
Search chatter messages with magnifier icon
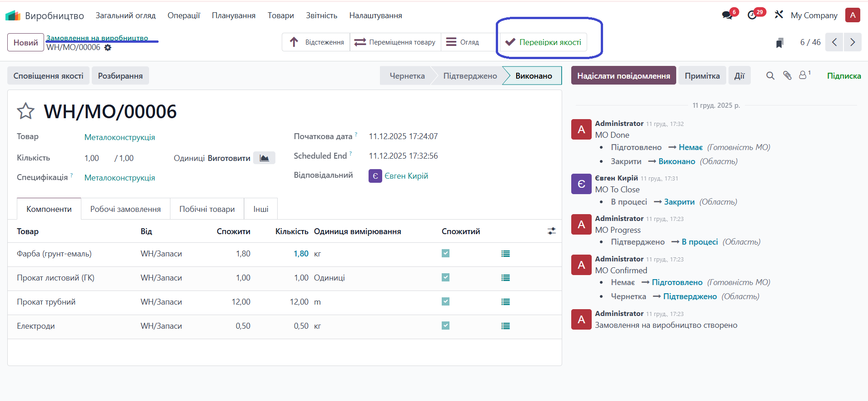770,75
